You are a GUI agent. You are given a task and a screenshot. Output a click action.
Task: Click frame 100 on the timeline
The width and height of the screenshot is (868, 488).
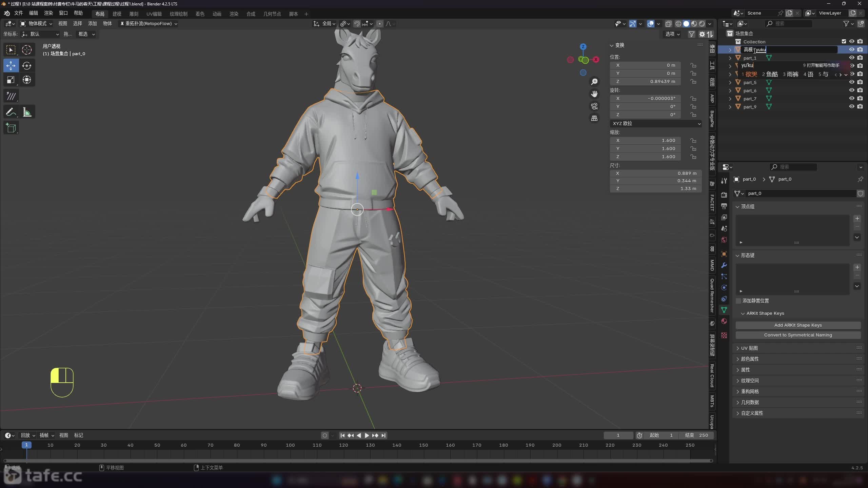(290, 445)
